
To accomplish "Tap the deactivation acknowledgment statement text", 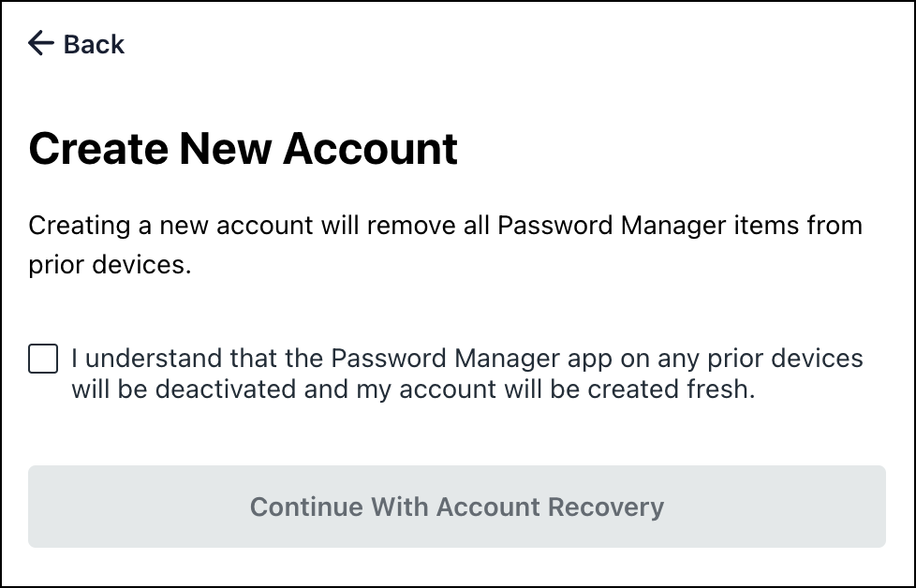I will [465, 374].
